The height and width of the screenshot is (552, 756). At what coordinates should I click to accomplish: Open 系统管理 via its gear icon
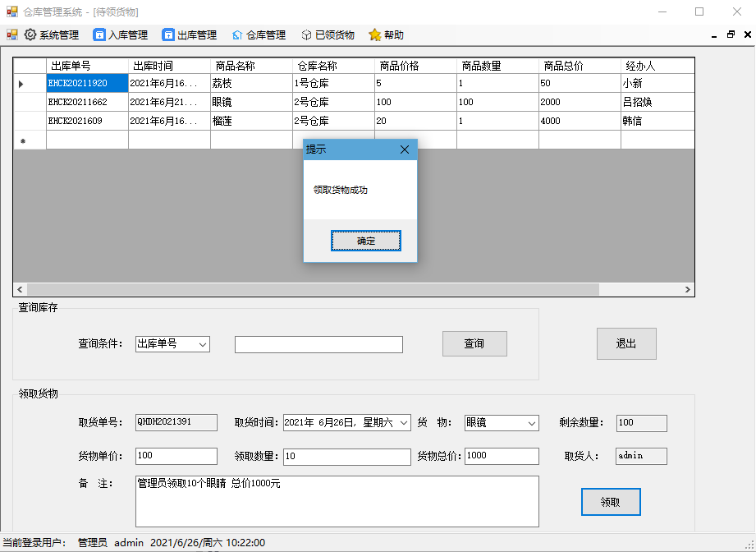tap(30, 35)
